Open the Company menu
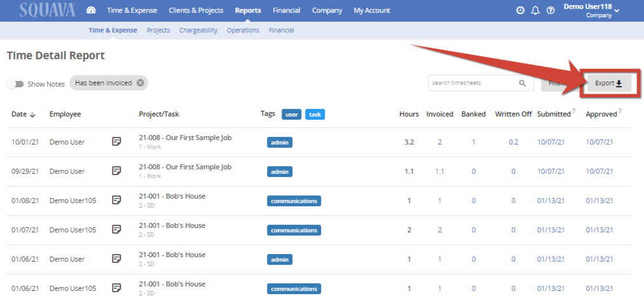Image resolution: width=644 pixels, height=296 pixels. (327, 10)
